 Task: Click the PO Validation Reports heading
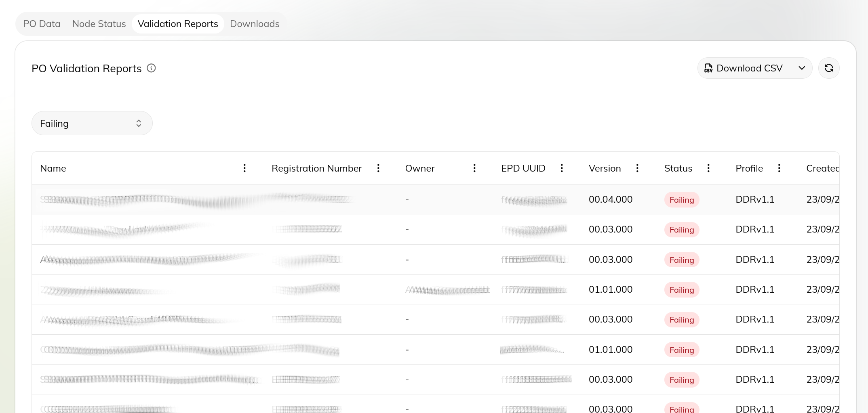(x=86, y=69)
